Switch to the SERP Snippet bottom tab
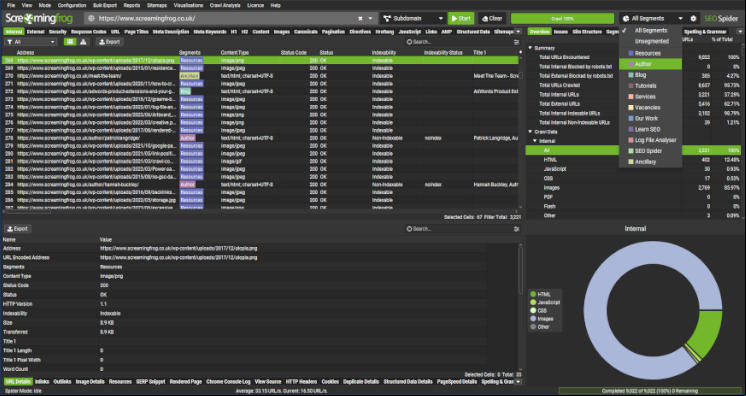The image size is (746, 396). [150, 382]
